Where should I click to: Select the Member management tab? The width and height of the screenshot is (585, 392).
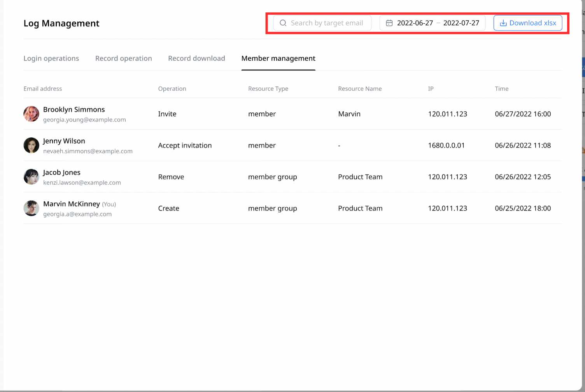pos(278,58)
